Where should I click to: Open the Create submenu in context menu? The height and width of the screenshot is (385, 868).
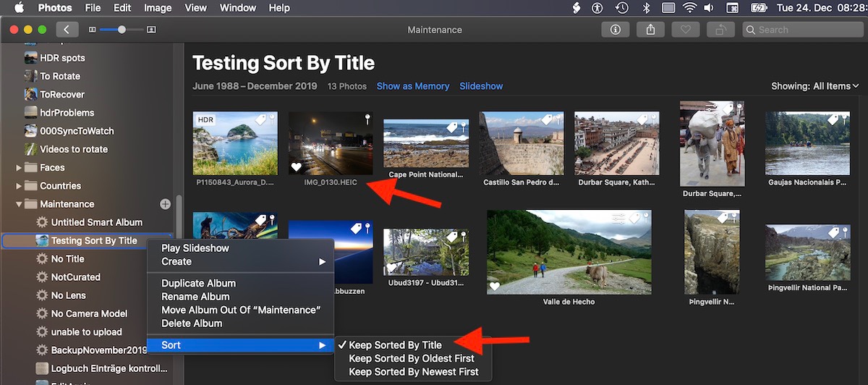(241, 261)
